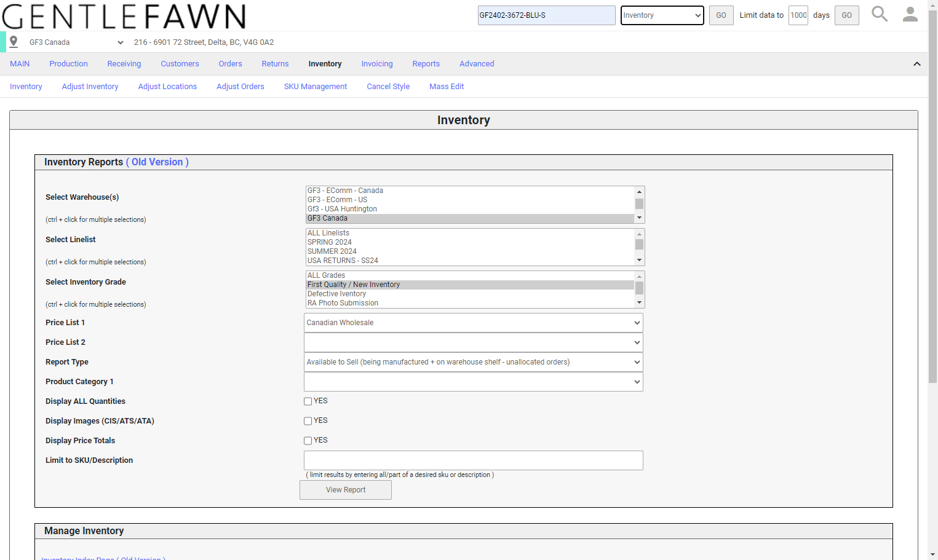Select the bold Inventory main menu item
Screen dimensions: 938x560
pyautogui.click(x=325, y=64)
